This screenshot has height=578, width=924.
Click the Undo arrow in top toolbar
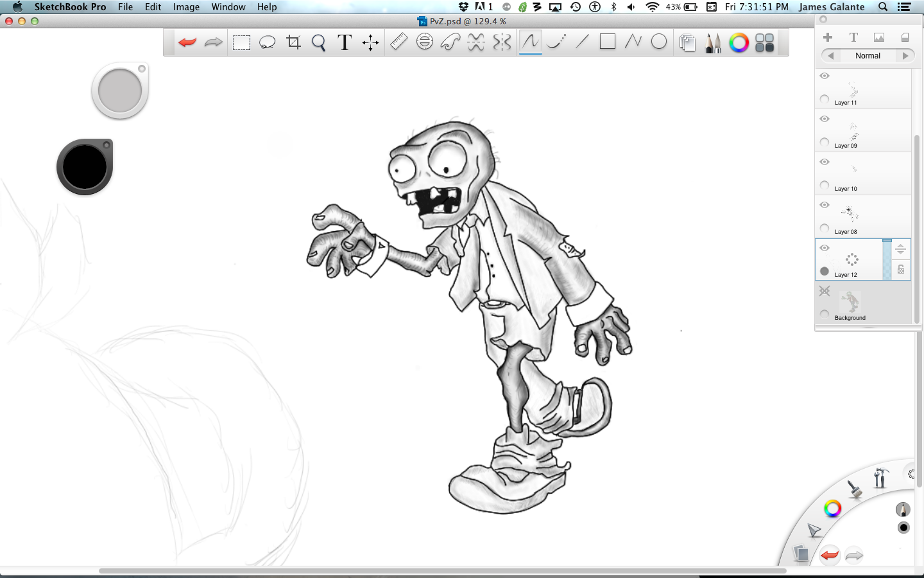[x=187, y=42]
